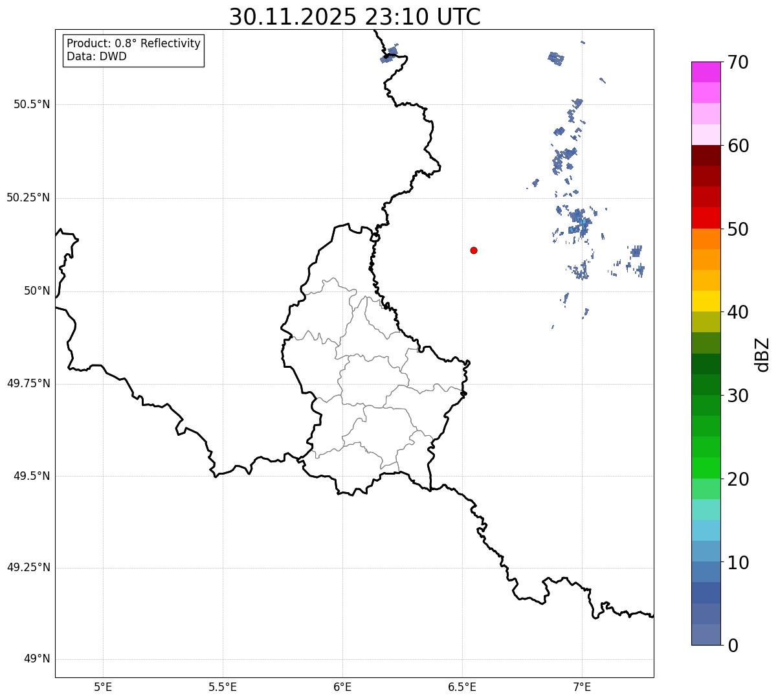The image size is (778, 700).
Task: Click the 6°E longitude label
Action: [342, 686]
